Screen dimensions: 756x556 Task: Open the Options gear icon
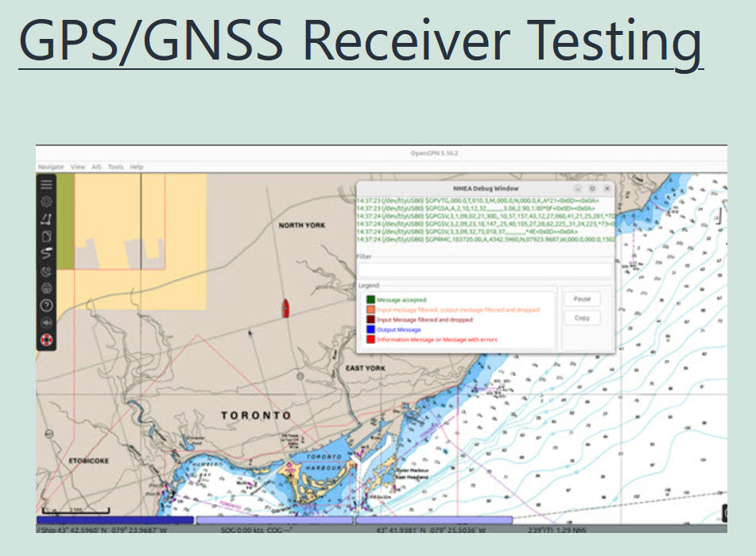(46, 201)
